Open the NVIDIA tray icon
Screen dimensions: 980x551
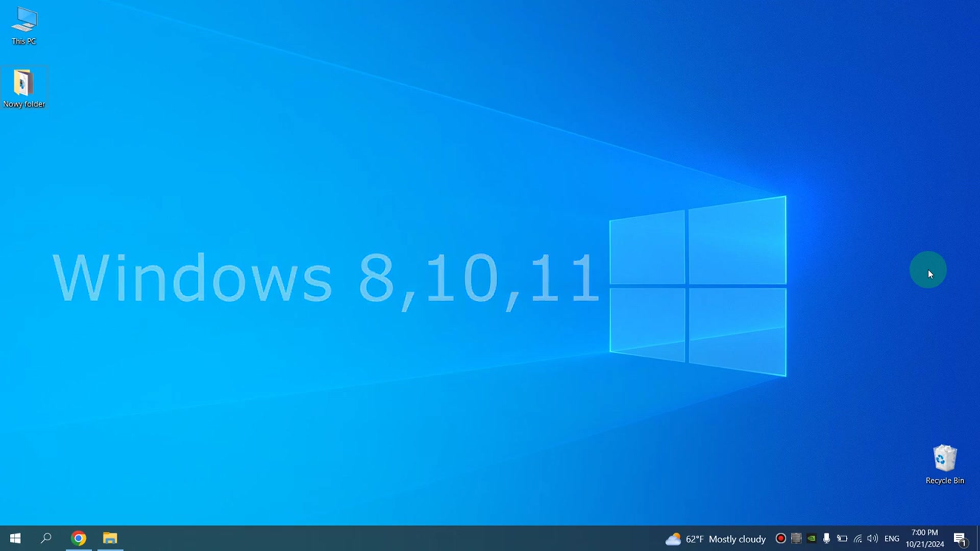tap(811, 538)
